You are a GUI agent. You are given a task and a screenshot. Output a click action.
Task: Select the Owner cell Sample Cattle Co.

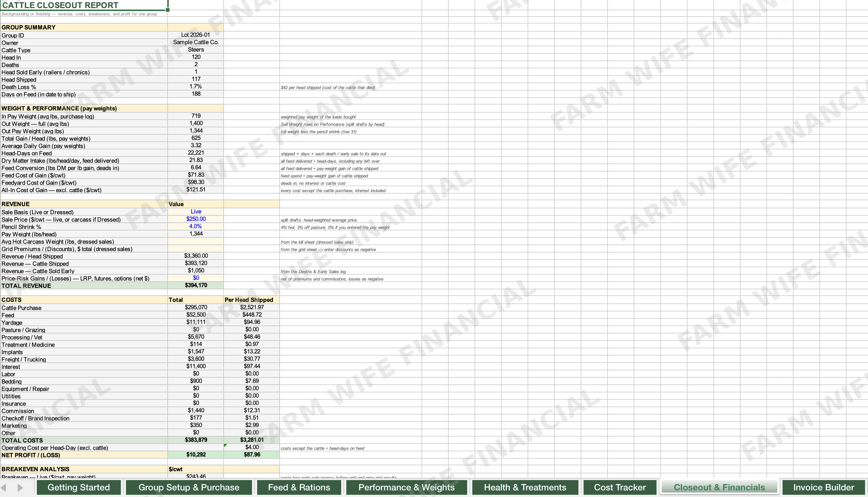[x=196, y=42]
